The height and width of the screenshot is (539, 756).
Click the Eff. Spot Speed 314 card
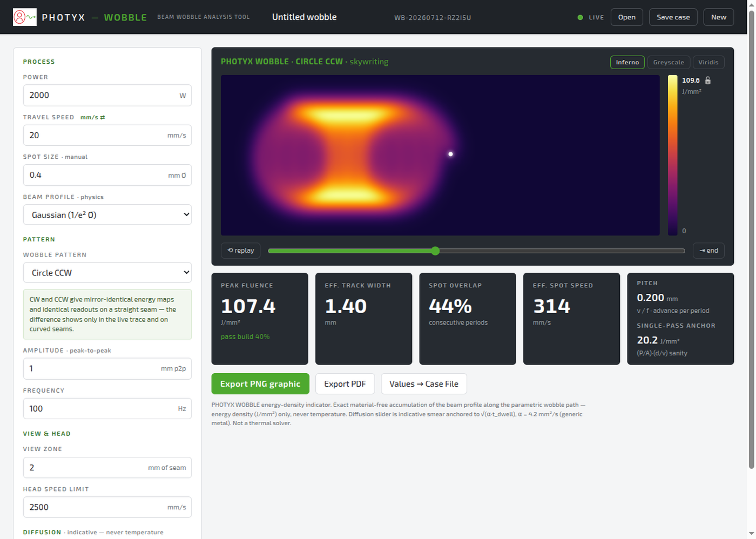(x=571, y=319)
